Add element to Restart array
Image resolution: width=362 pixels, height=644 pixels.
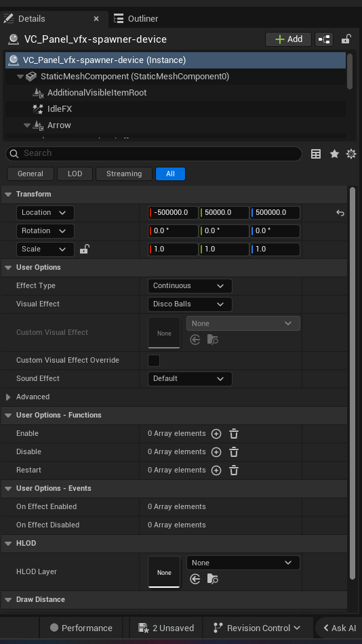216,470
